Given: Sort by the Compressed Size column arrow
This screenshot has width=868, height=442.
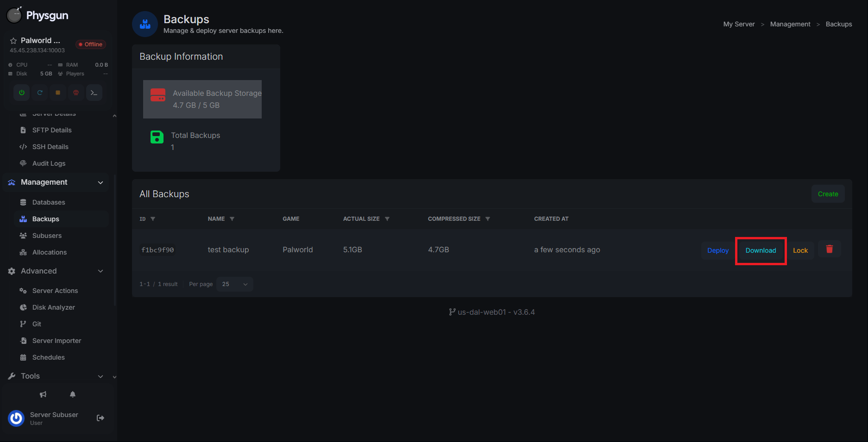Looking at the screenshot, I should coord(488,219).
